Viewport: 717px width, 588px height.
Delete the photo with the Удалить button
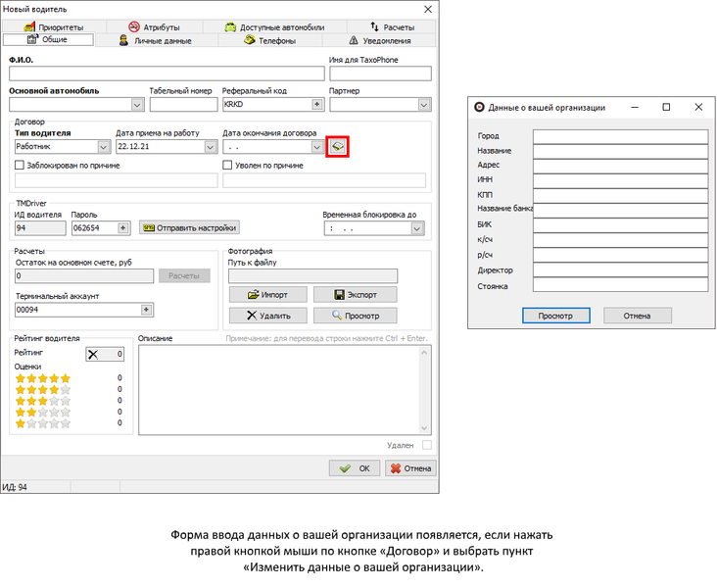point(267,316)
